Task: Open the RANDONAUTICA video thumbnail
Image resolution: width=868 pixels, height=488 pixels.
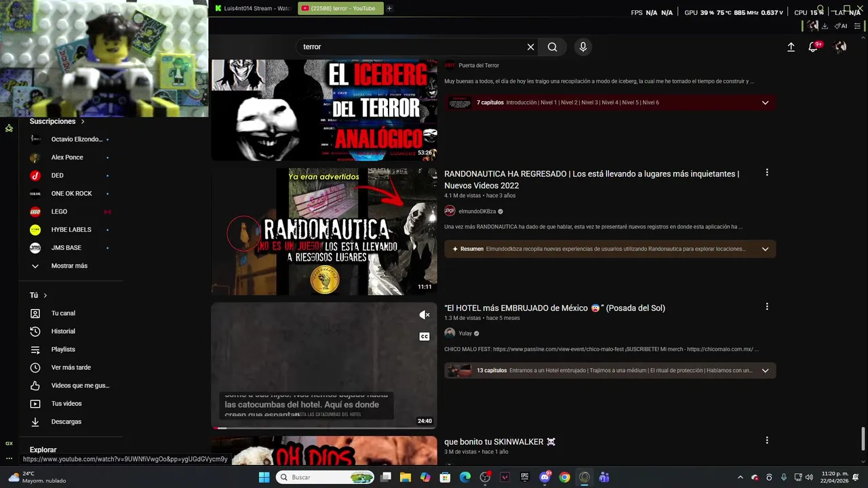Action: (x=324, y=231)
